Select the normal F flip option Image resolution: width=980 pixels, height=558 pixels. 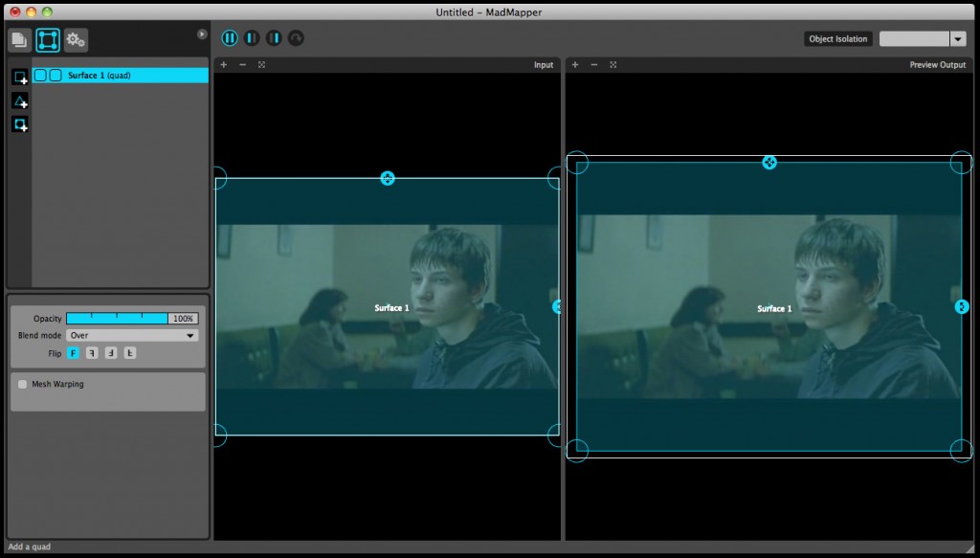click(73, 353)
